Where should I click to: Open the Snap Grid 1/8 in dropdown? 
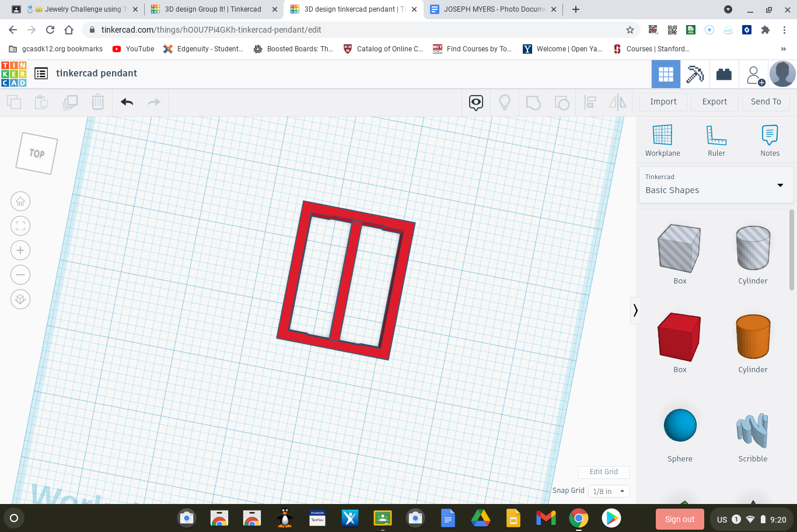(x=609, y=491)
